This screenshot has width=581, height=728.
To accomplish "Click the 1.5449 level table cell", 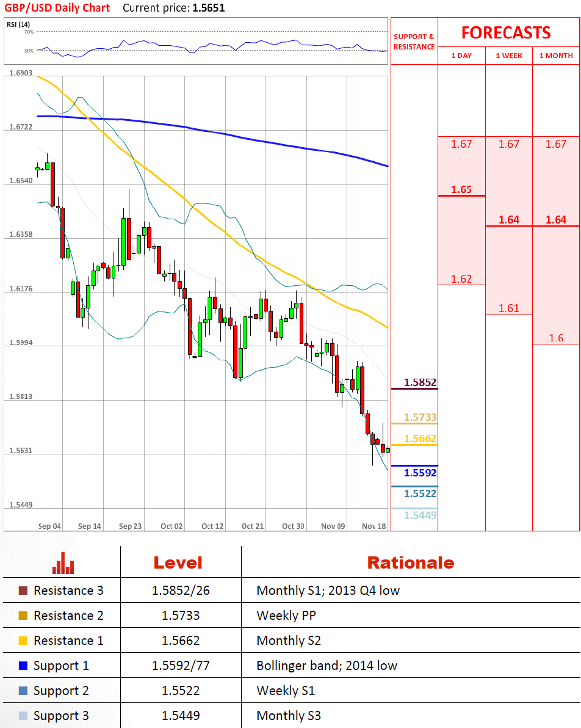I will [x=181, y=716].
